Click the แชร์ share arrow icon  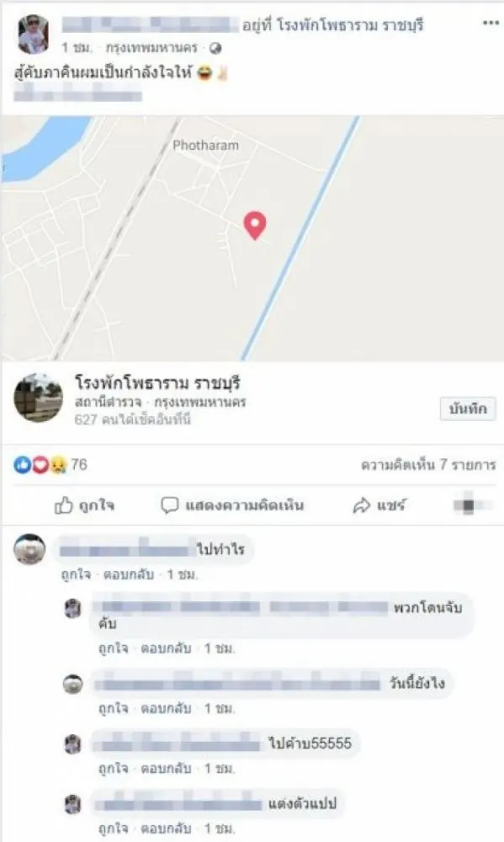click(362, 505)
